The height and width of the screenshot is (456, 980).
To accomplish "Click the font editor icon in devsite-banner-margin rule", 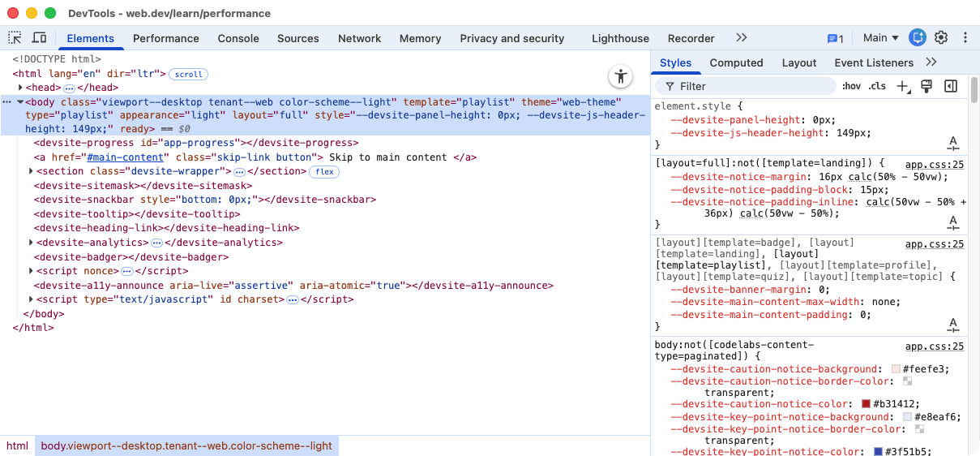I will point(954,325).
